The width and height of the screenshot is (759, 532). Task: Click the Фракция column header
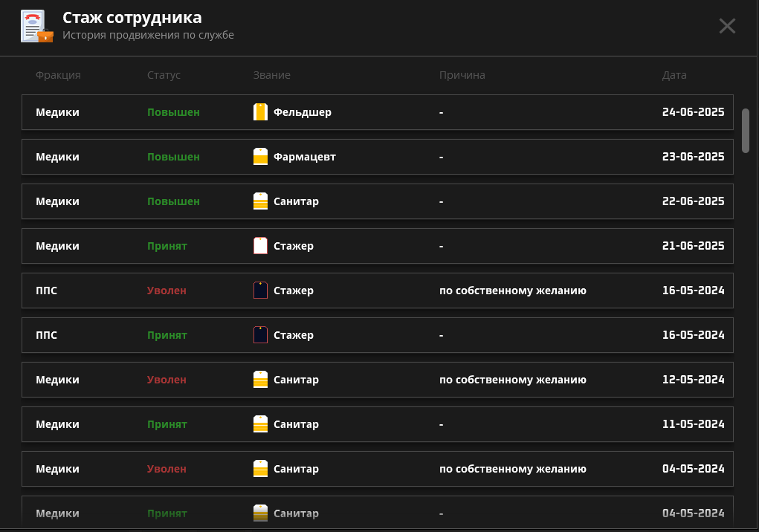click(x=58, y=75)
